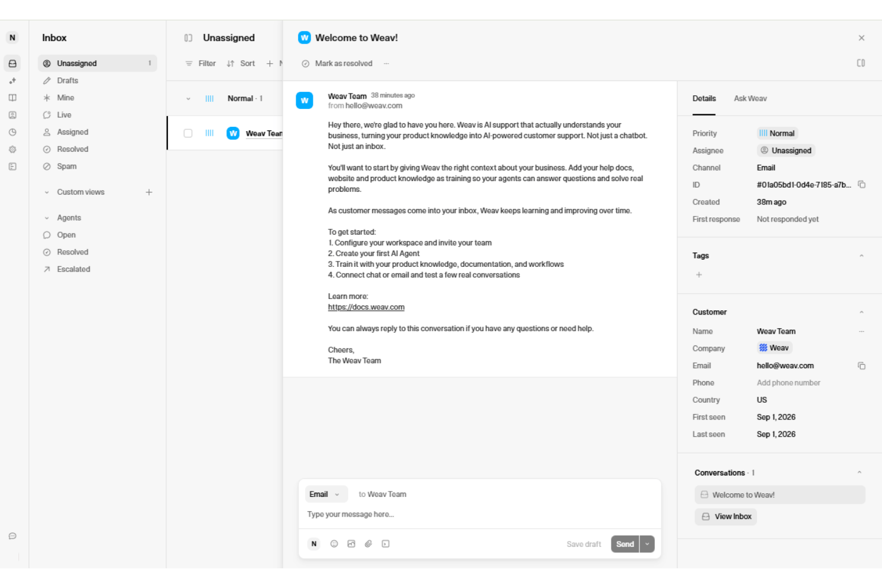
Task: Click Add phone number field
Action: coord(788,383)
